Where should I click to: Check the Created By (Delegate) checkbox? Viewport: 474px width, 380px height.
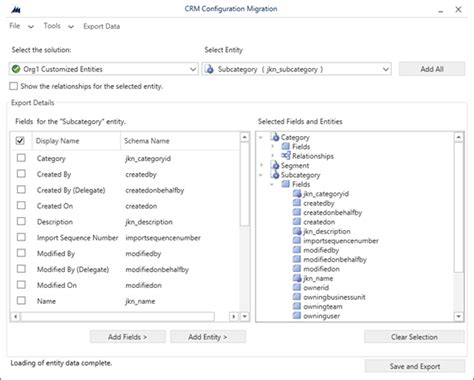pyautogui.click(x=21, y=190)
